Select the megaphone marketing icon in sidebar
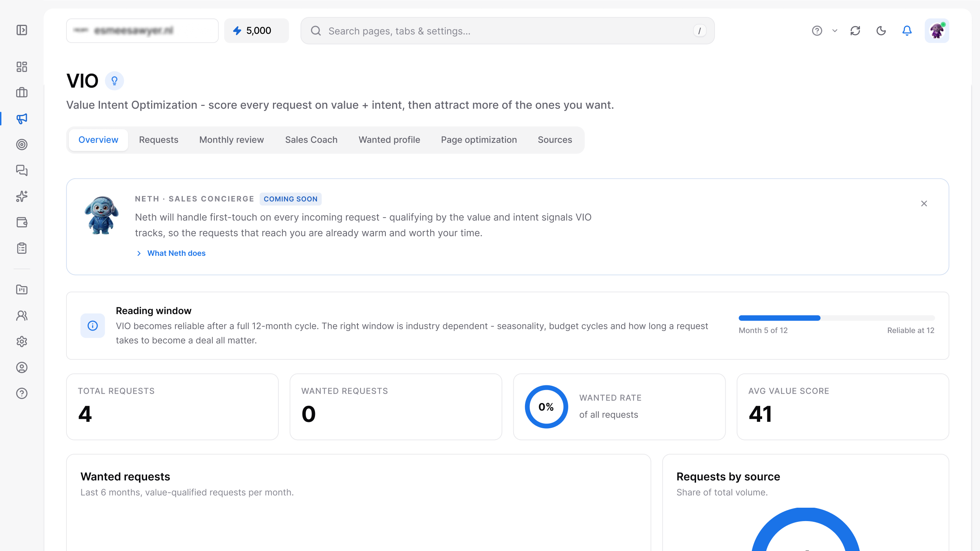980x551 pixels. (x=22, y=118)
